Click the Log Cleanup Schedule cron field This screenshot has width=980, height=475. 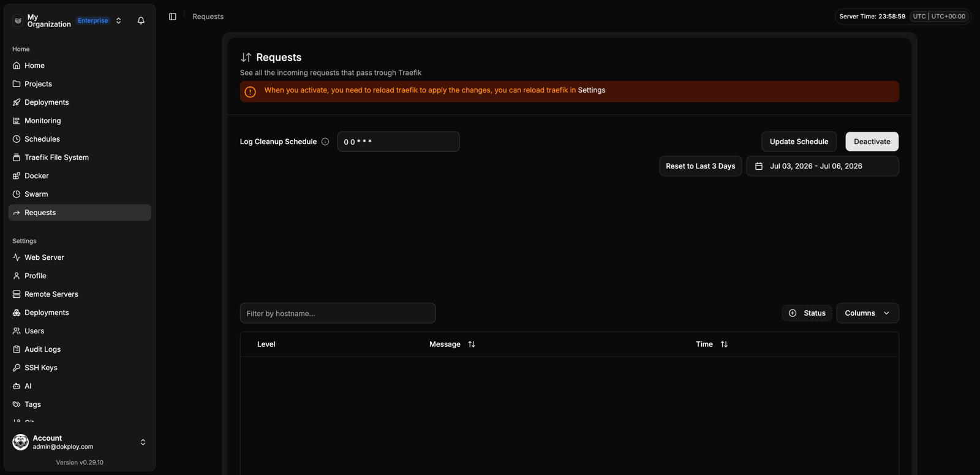click(x=398, y=142)
